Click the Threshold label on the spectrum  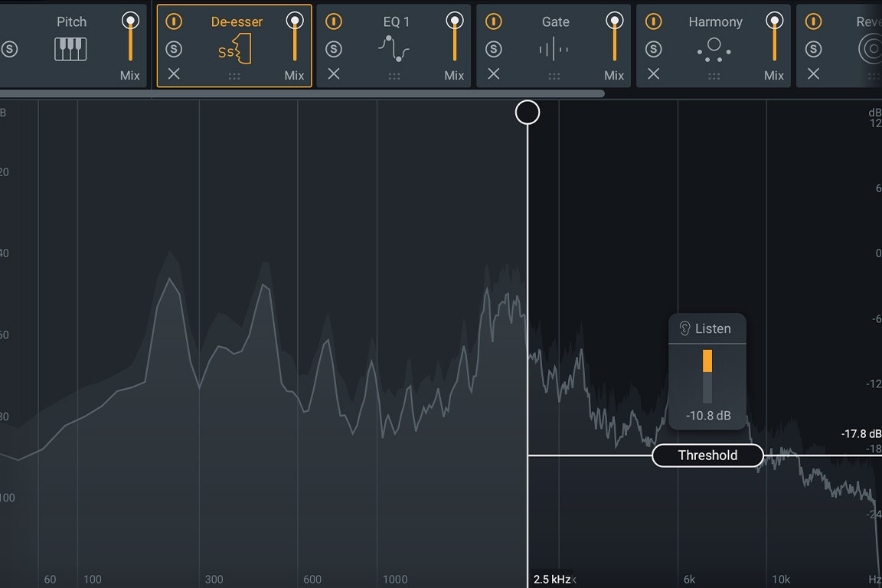click(x=707, y=455)
